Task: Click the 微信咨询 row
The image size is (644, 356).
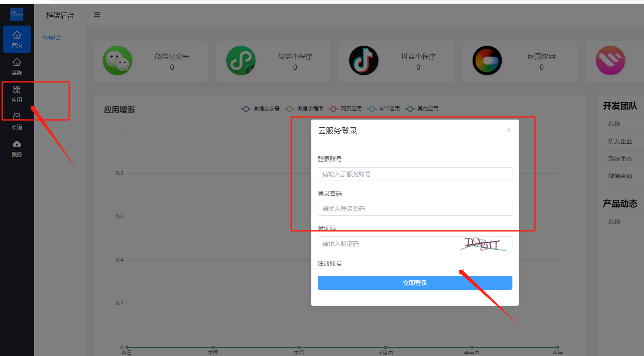Action: click(623, 176)
